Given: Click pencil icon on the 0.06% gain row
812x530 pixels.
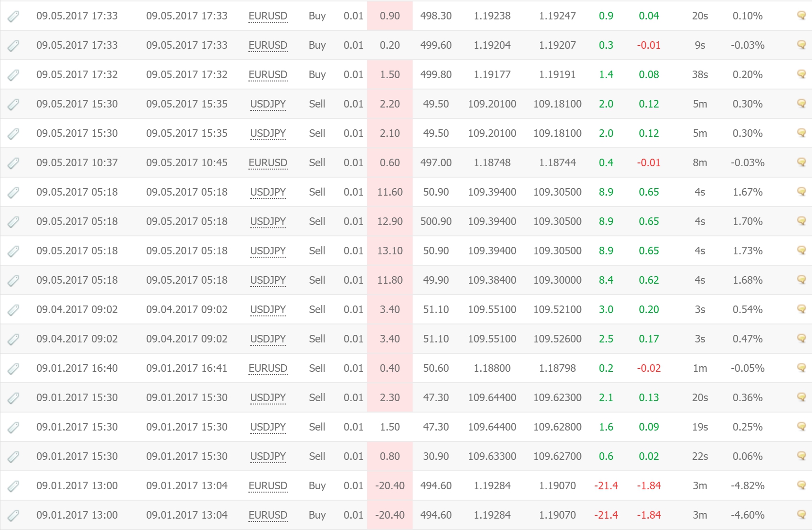Looking at the screenshot, I should tap(14, 457).
